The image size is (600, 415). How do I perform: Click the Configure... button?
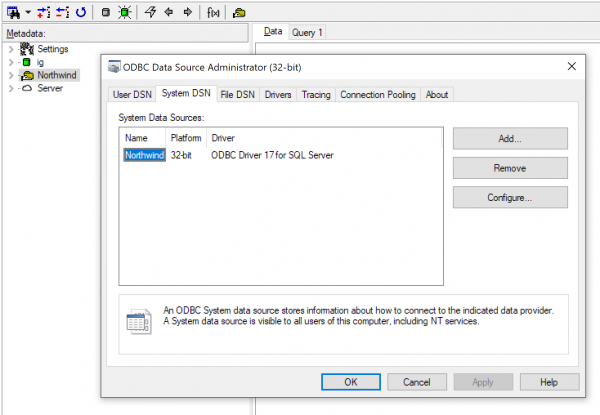pos(510,197)
